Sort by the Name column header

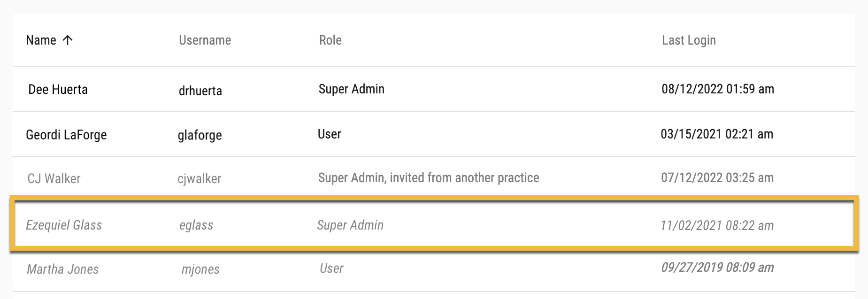41,40
